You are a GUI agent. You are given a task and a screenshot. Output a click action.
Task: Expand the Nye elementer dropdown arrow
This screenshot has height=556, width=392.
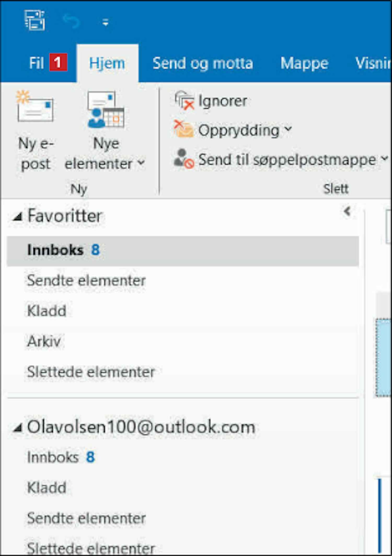pyautogui.click(x=141, y=163)
